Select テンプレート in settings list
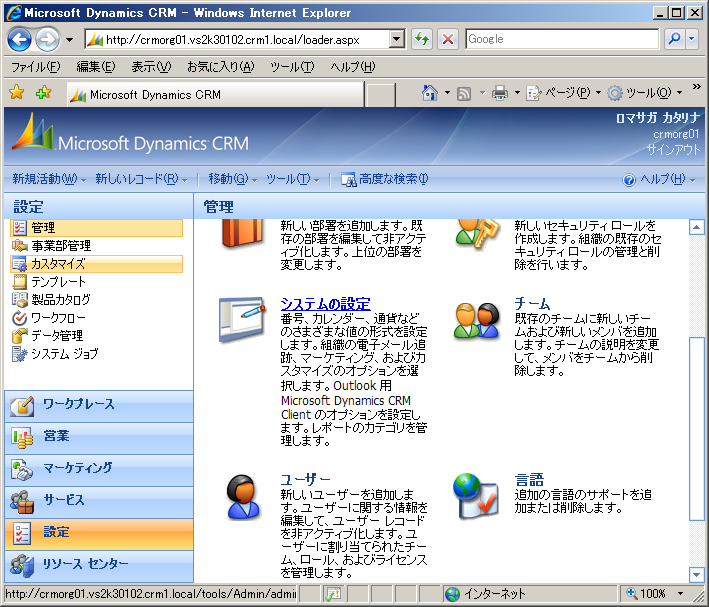The height and width of the screenshot is (607, 709). click(x=96, y=282)
